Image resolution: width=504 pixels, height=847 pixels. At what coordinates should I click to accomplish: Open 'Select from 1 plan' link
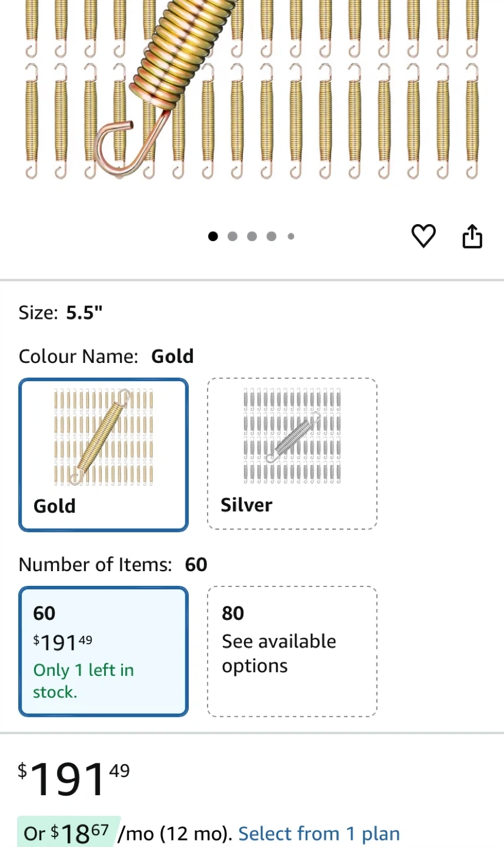click(x=319, y=833)
